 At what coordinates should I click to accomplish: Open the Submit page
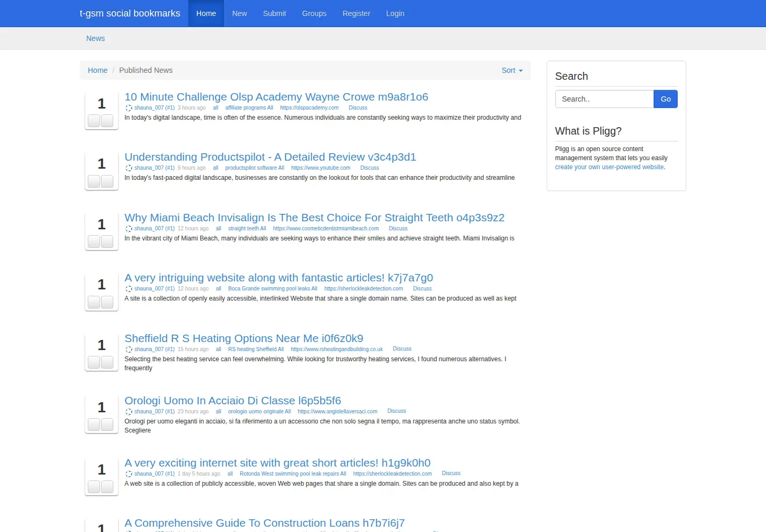tap(274, 13)
